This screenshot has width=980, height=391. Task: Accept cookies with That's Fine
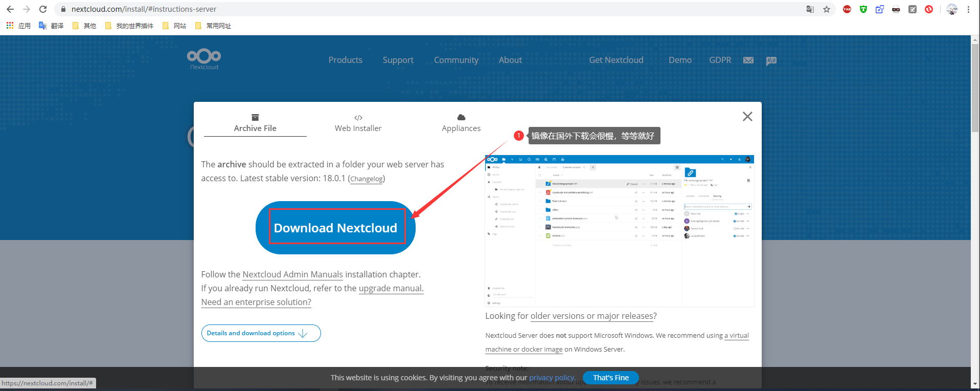click(611, 378)
